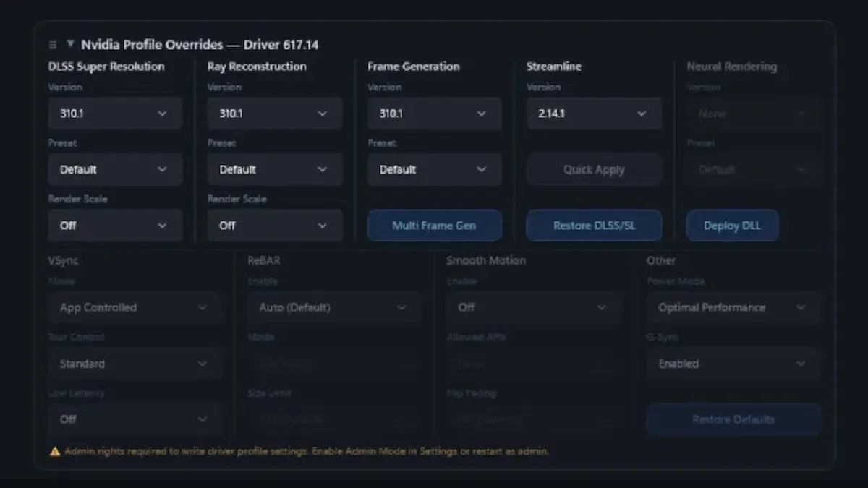
Task: Open Power Mode Optimal Performance dropdown
Action: (x=733, y=307)
